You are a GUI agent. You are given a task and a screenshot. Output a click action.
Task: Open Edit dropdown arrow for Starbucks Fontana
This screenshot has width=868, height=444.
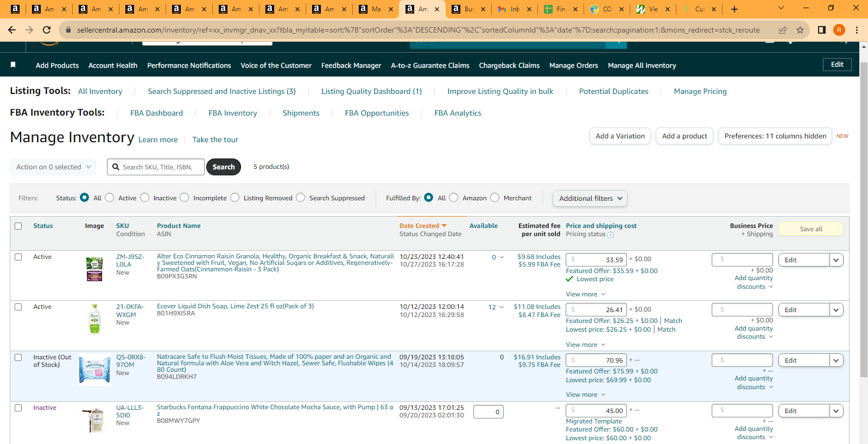[837, 411]
